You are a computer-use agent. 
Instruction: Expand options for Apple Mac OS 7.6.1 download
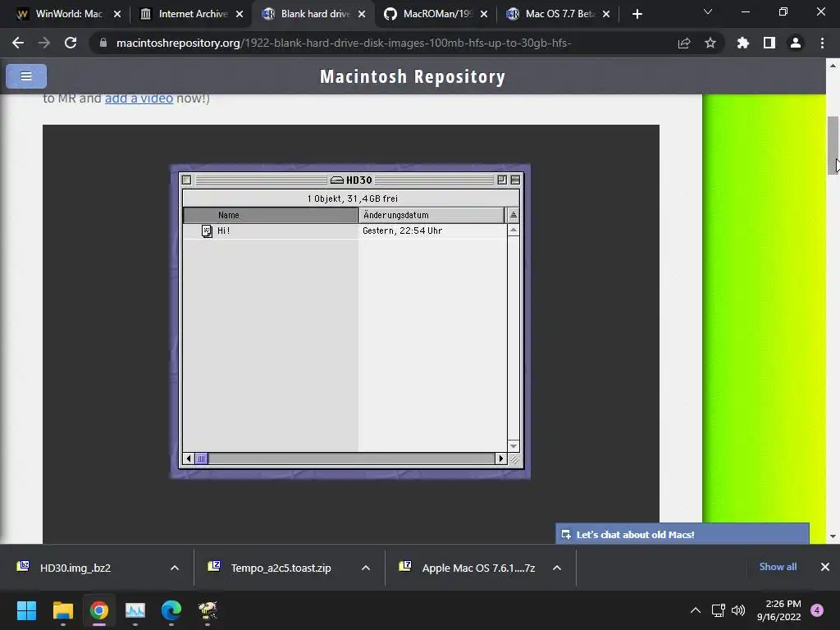click(x=557, y=568)
